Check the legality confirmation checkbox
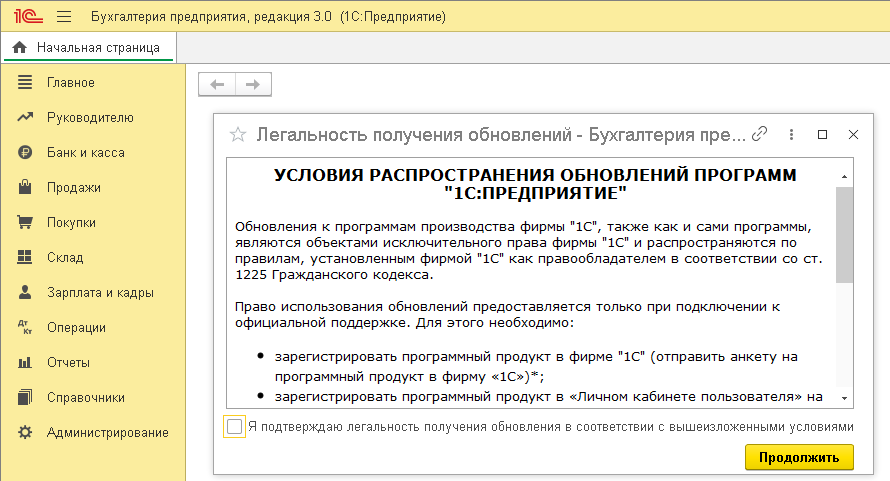This screenshot has height=481, width=890. pos(234,426)
